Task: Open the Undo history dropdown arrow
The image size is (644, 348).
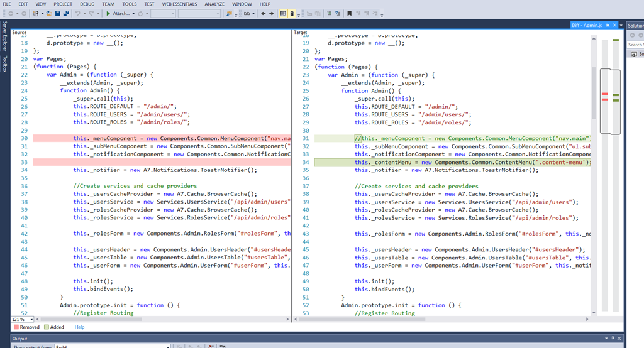Action: click(85, 14)
